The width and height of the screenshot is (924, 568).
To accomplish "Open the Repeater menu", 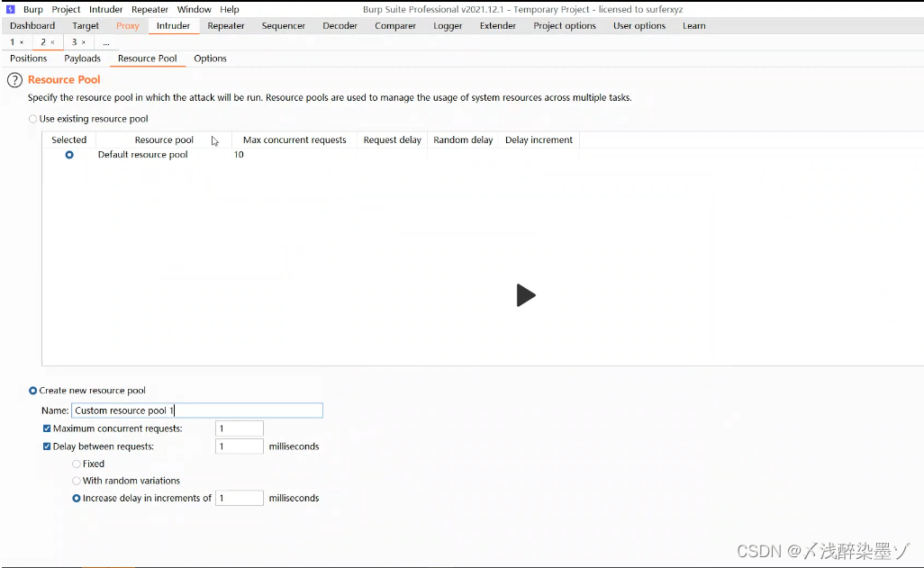I will click(149, 9).
